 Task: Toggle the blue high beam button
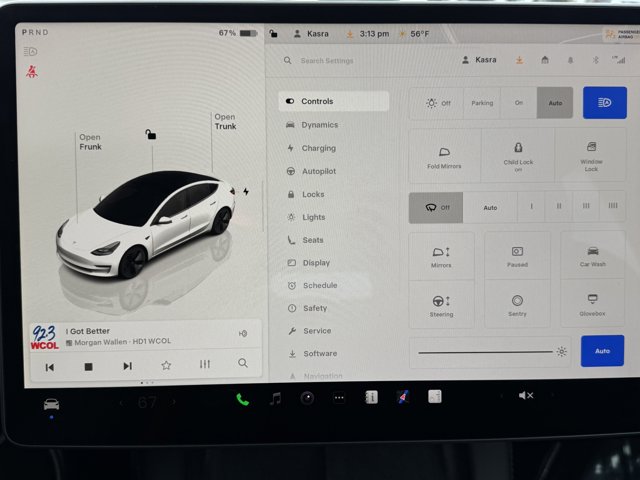(x=604, y=102)
